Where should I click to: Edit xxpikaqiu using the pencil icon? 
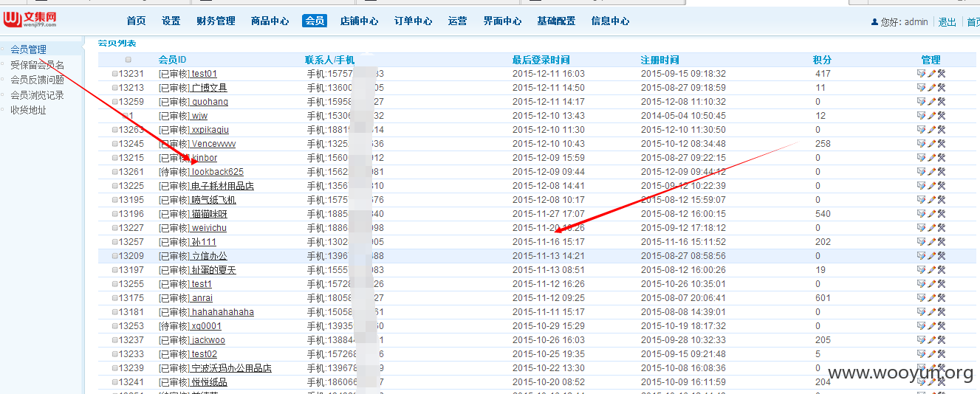tap(931, 130)
